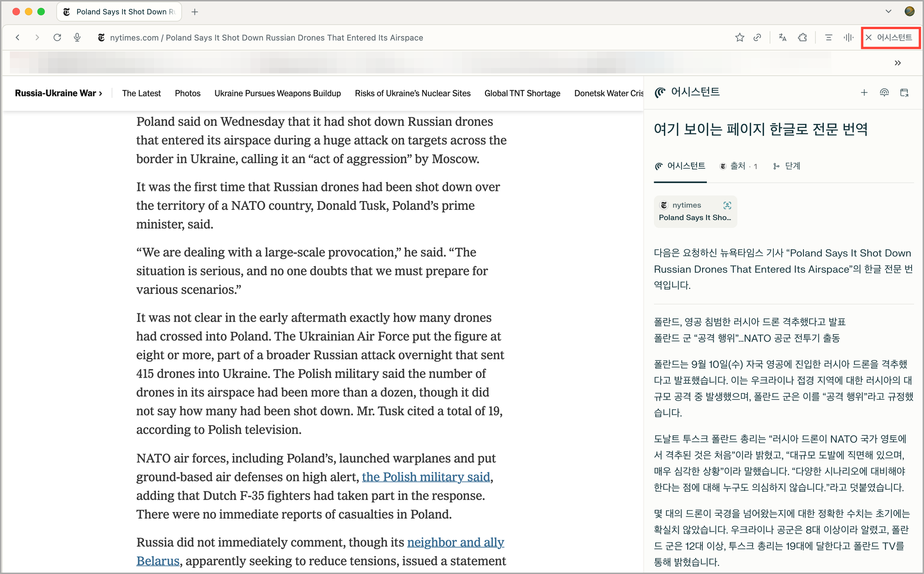Open Russia-Ukraine War section link
This screenshot has height=574, width=924.
pos(58,93)
